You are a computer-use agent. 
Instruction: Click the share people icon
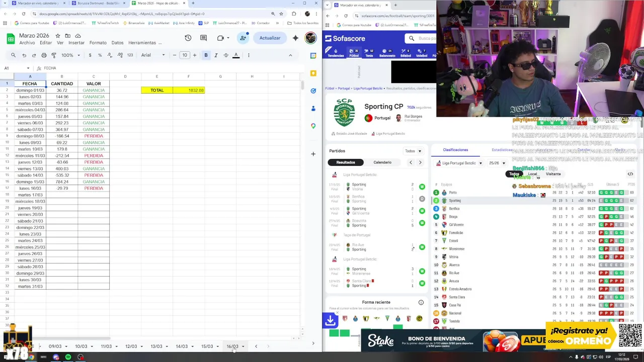[243, 38]
